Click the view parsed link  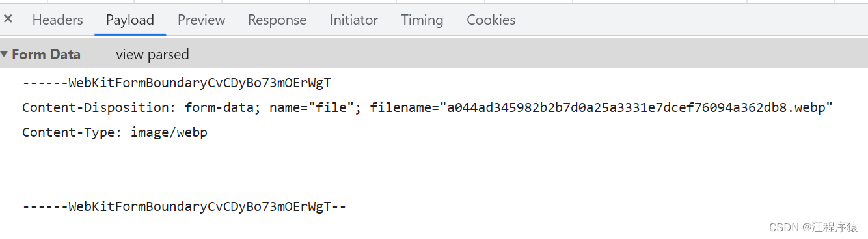[152, 55]
